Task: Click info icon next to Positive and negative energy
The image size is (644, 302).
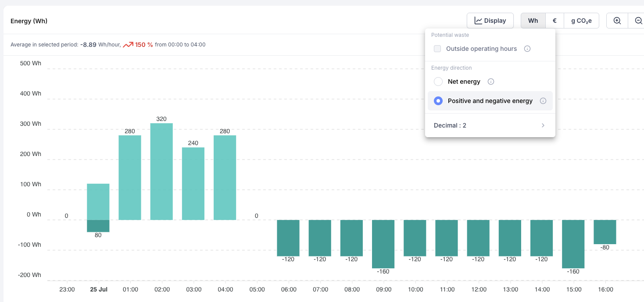Action: 543,101
